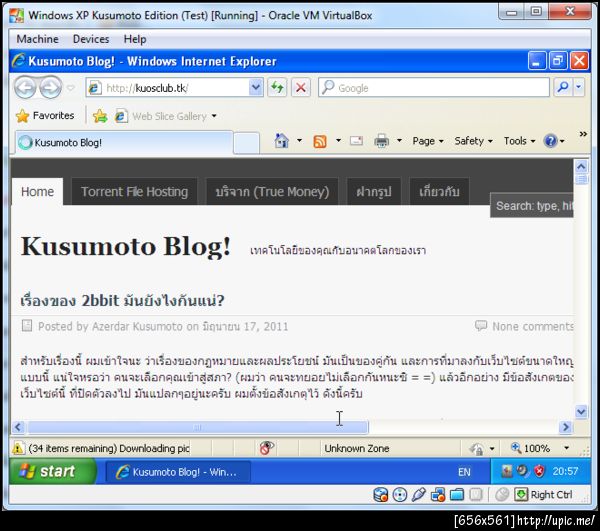
Task: Select the Kusumoto Blog! browser tab
Action: pyautogui.click(x=124, y=143)
